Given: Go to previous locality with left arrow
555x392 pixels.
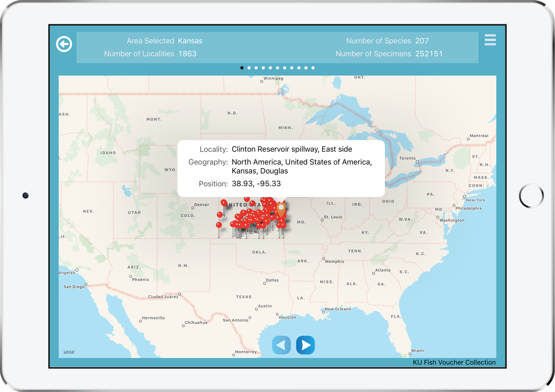Looking at the screenshot, I should point(281,345).
